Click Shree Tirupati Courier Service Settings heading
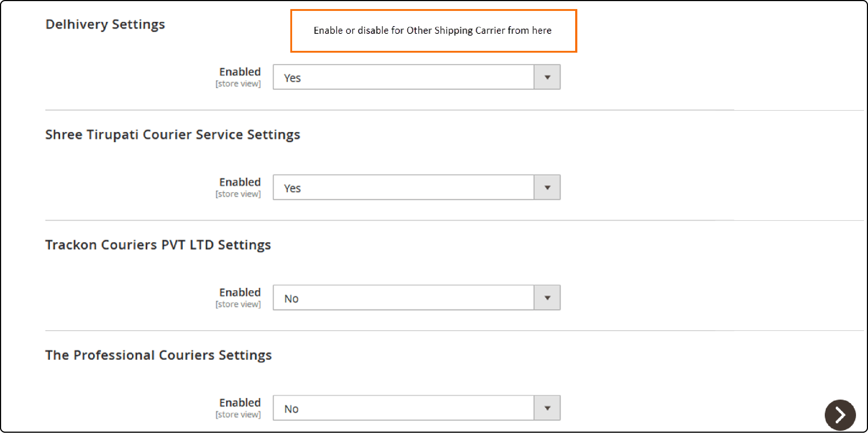This screenshot has width=868, height=433. click(x=173, y=135)
